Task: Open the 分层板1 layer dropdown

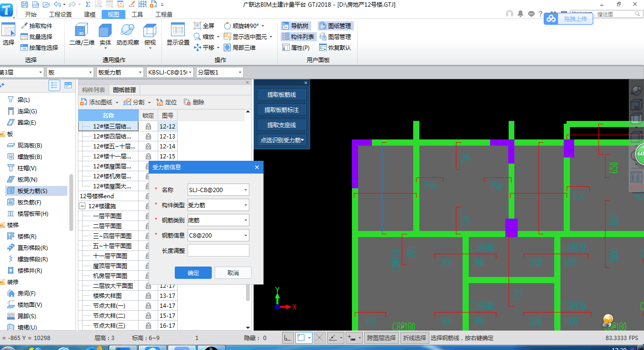Action: pos(220,72)
